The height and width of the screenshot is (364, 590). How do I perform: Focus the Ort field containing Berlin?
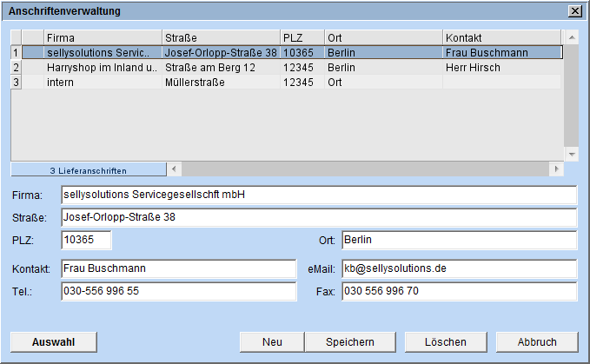(x=459, y=240)
